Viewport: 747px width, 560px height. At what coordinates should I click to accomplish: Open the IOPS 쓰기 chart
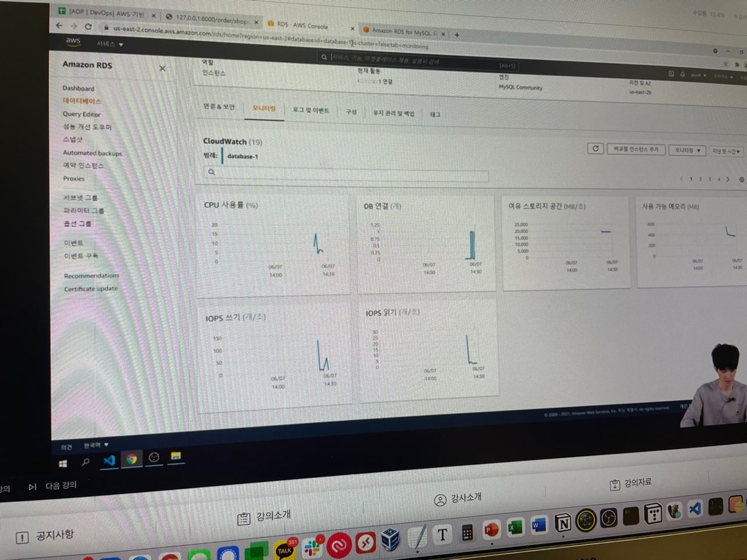(x=274, y=357)
